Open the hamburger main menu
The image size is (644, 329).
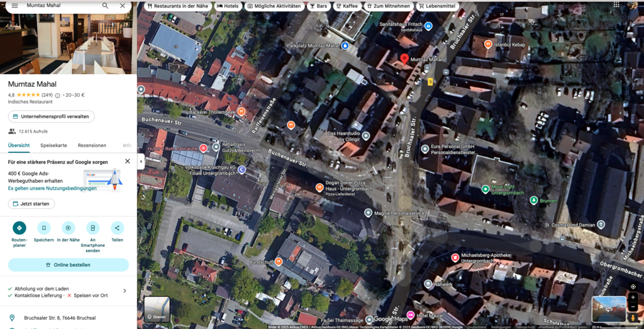(x=14, y=6)
